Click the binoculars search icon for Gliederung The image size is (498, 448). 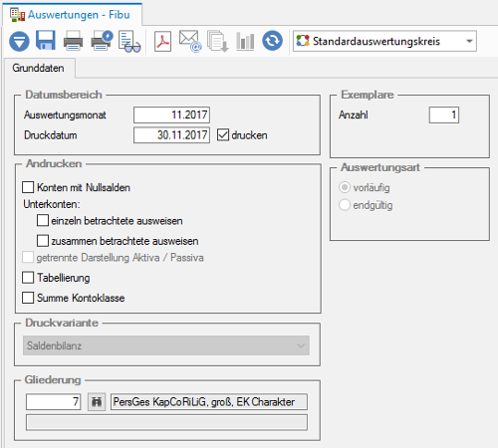click(97, 402)
